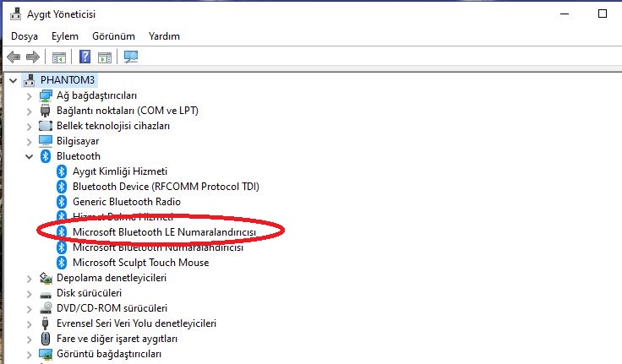
Task: Select Bluetooth Device (RFCOMM Protocol TDI)
Action: click(x=166, y=187)
